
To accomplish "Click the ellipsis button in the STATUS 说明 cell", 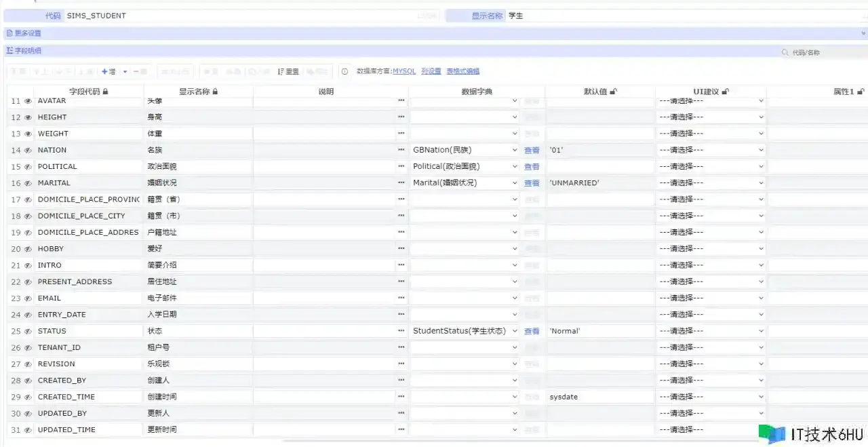I will coord(401,331).
